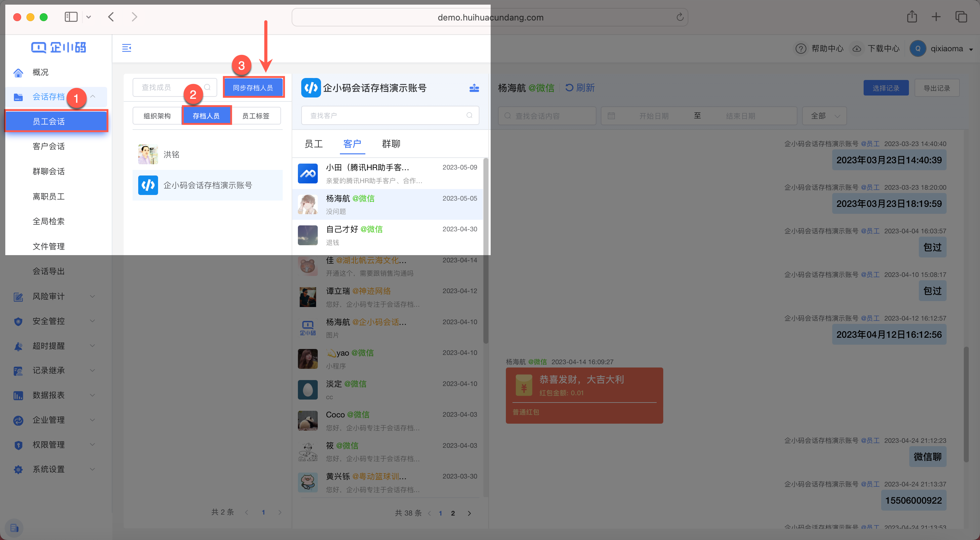Click the 权限管理 shield icon
The height and width of the screenshot is (540, 980).
coord(18,445)
